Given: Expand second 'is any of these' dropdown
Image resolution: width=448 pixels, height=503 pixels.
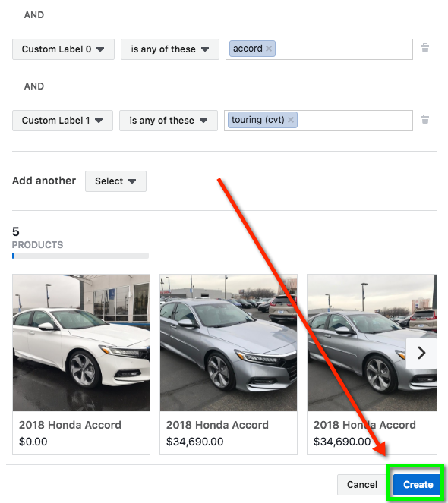Looking at the screenshot, I should 169,121.
